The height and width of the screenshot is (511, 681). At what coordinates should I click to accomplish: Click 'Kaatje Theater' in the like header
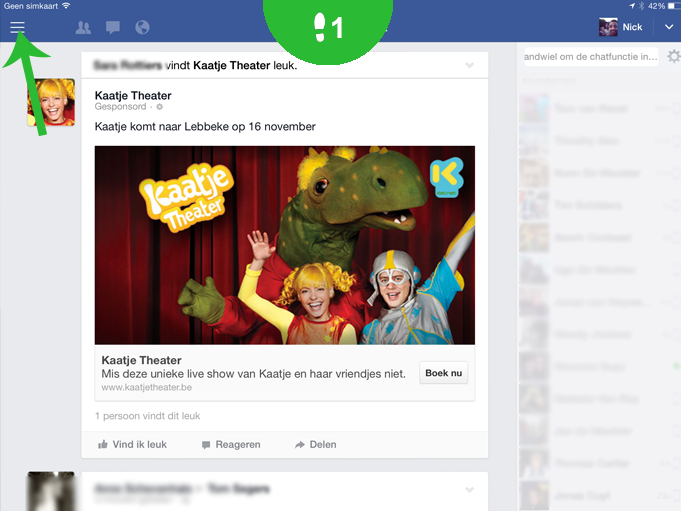pos(231,66)
